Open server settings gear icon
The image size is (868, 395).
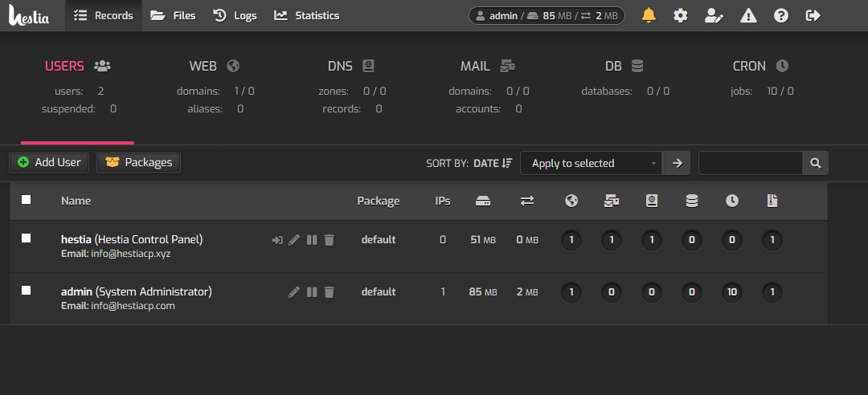coord(681,15)
